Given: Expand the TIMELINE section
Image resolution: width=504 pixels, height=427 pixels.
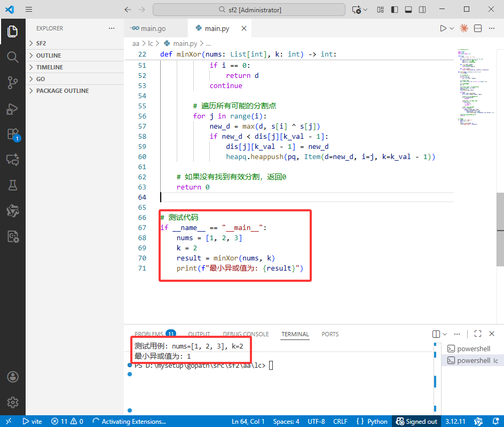Looking at the screenshot, I should pos(75,67).
